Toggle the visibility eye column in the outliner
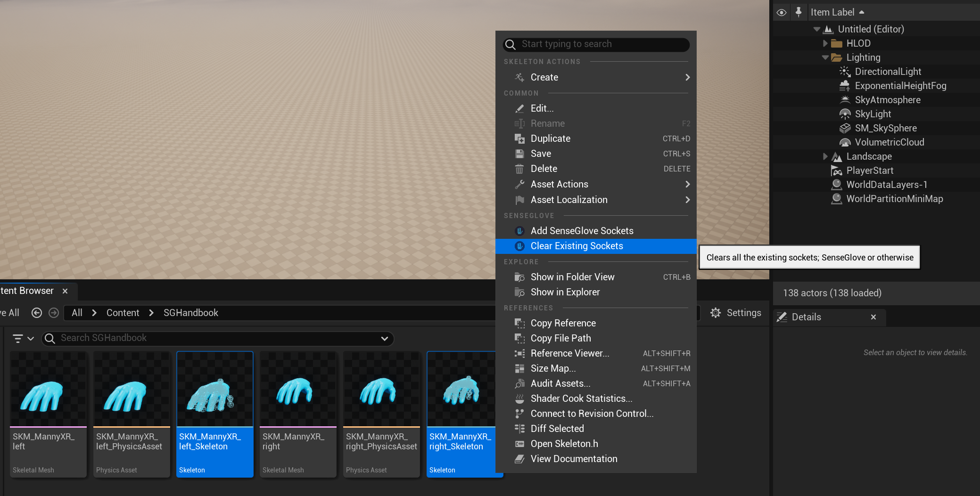The width and height of the screenshot is (980, 496). pyautogui.click(x=781, y=12)
